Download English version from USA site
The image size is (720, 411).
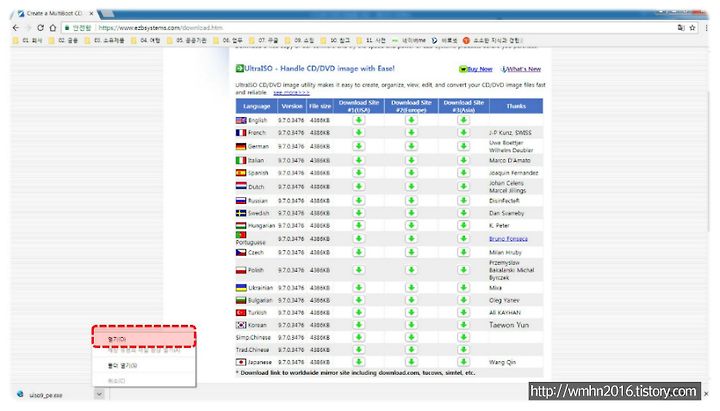pos(359,120)
